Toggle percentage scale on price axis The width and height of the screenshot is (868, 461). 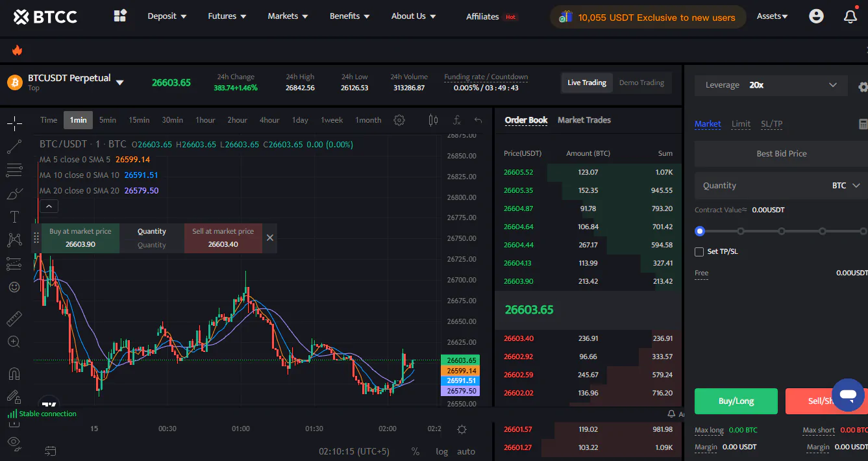tap(415, 451)
